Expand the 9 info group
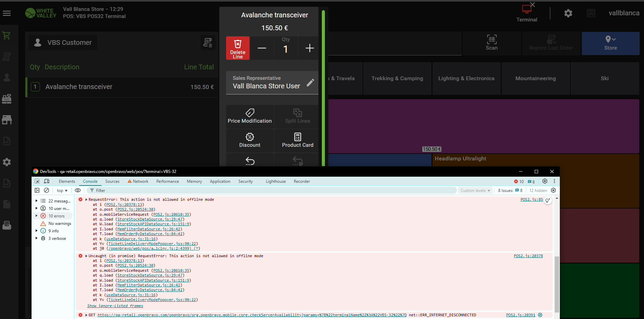644x319 pixels. click(36, 231)
